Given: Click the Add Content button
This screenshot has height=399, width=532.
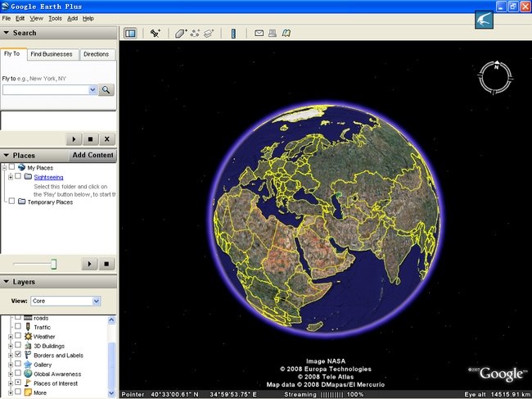Looking at the screenshot, I should tap(92, 155).
